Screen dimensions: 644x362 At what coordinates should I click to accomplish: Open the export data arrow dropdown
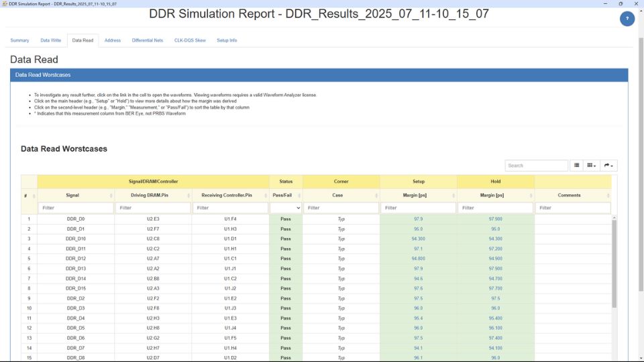(608, 166)
